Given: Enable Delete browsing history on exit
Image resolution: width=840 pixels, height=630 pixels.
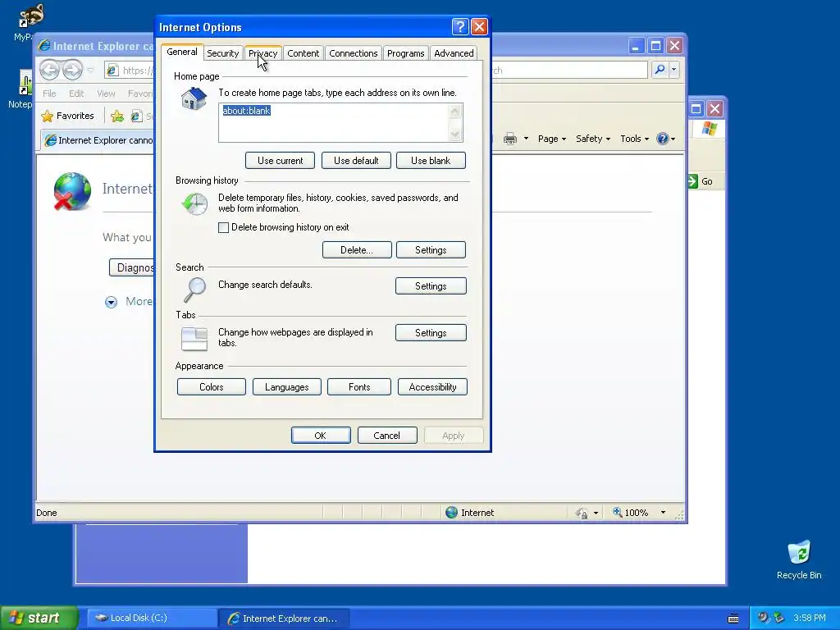Looking at the screenshot, I should coord(223,227).
